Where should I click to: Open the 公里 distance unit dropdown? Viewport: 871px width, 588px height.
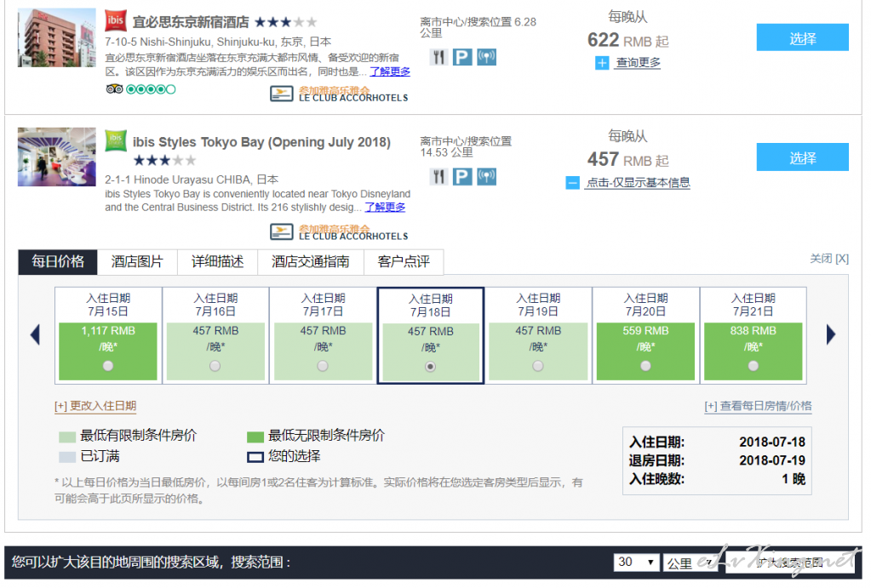click(690, 562)
